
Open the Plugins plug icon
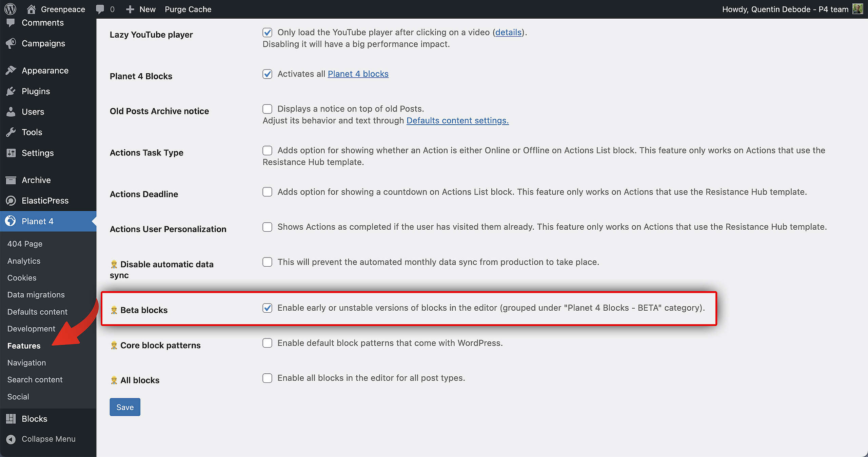click(11, 91)
